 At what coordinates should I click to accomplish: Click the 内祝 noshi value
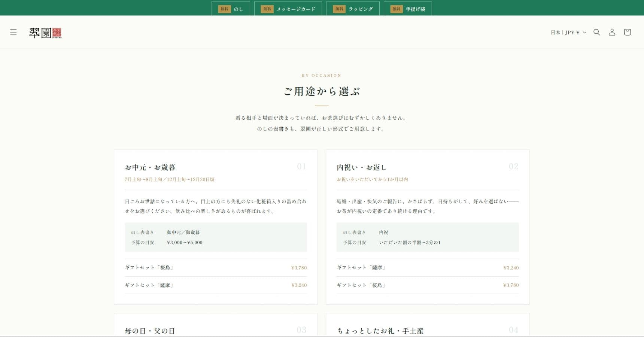coord(383,233)
